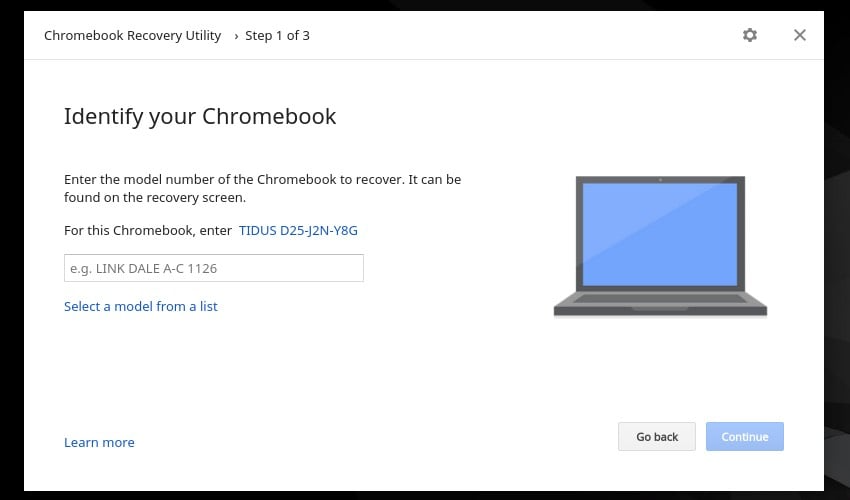Screen dimensions: 850x500
Task: Click the TIDUS D25-J2N-Y8G model link
Action: click(298, 230)
